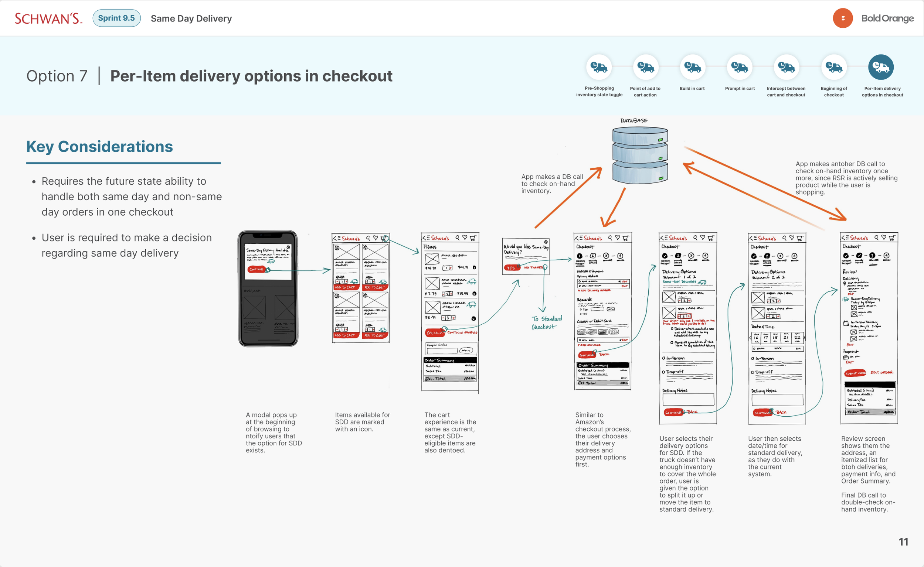Click the caption 'Final DB call to double-check'
Image resolution: width=924 pixels, height=567 pixels.
868,502
